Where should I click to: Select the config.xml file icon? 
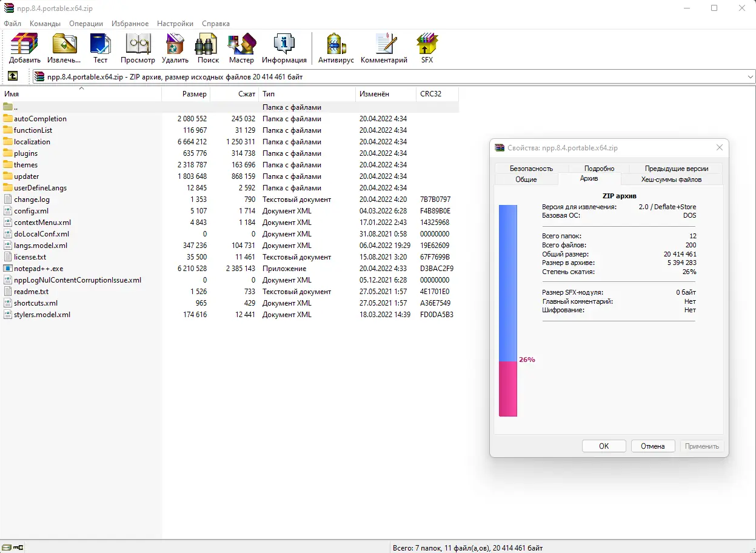click(8, 211)
